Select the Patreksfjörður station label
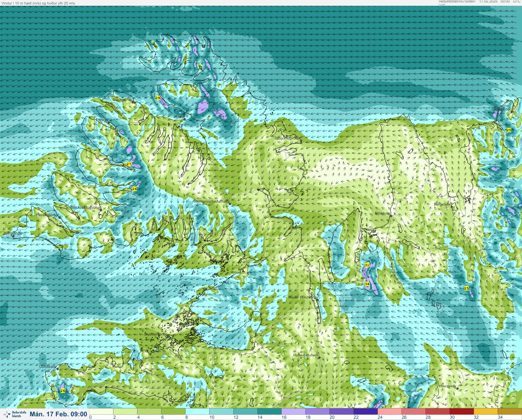522x420 pixels. 48,214
